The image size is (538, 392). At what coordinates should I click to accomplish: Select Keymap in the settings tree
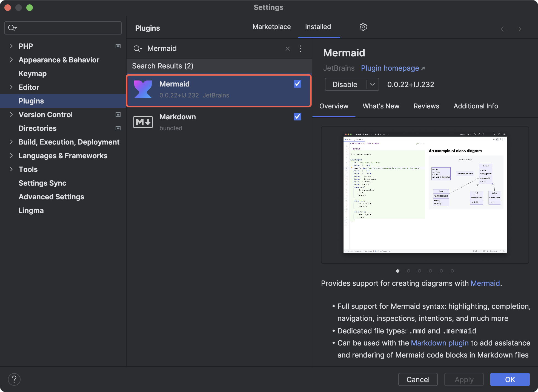(x=33, y=74)
